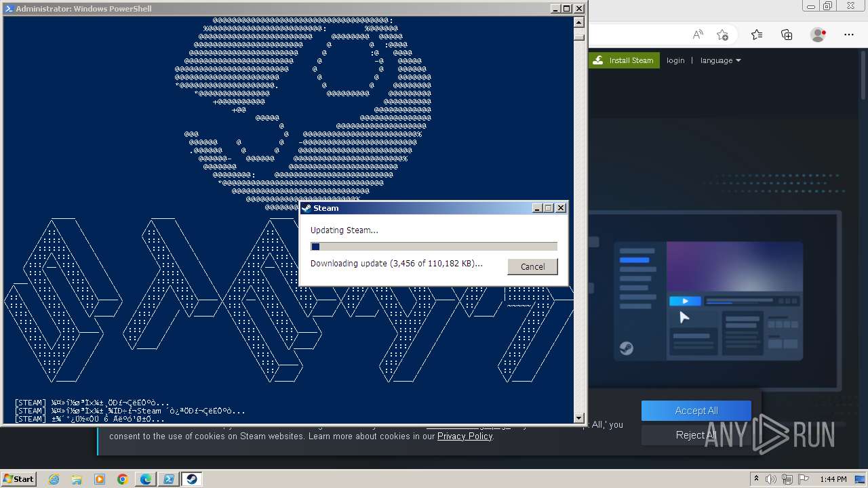Minimize the Steam updater dialog
Screen dimensions: 868x488
[x=538, y=208]
